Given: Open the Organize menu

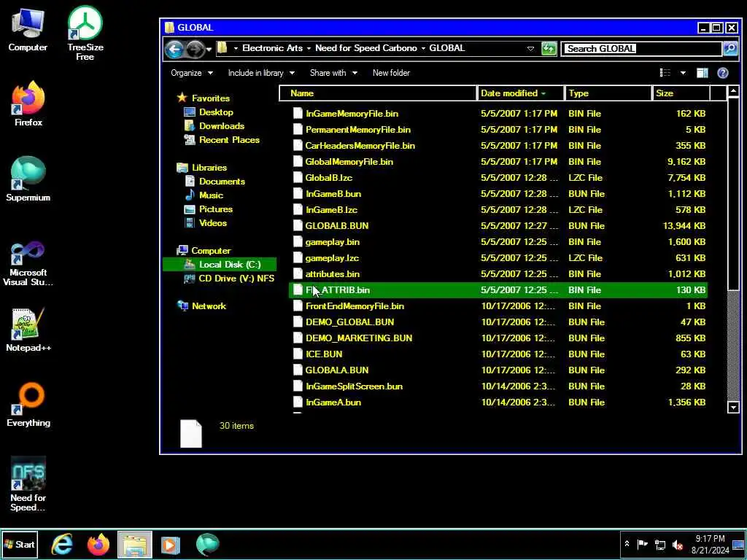Looking at the screenshot, I should [192, 73].
